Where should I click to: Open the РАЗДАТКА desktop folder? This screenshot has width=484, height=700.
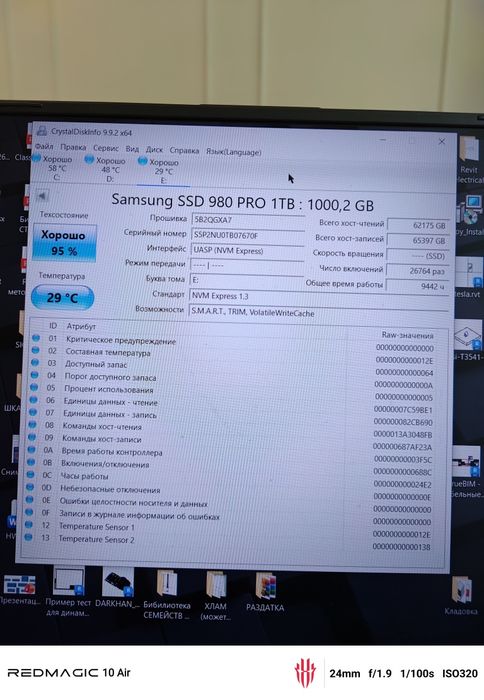coord(265,593)
